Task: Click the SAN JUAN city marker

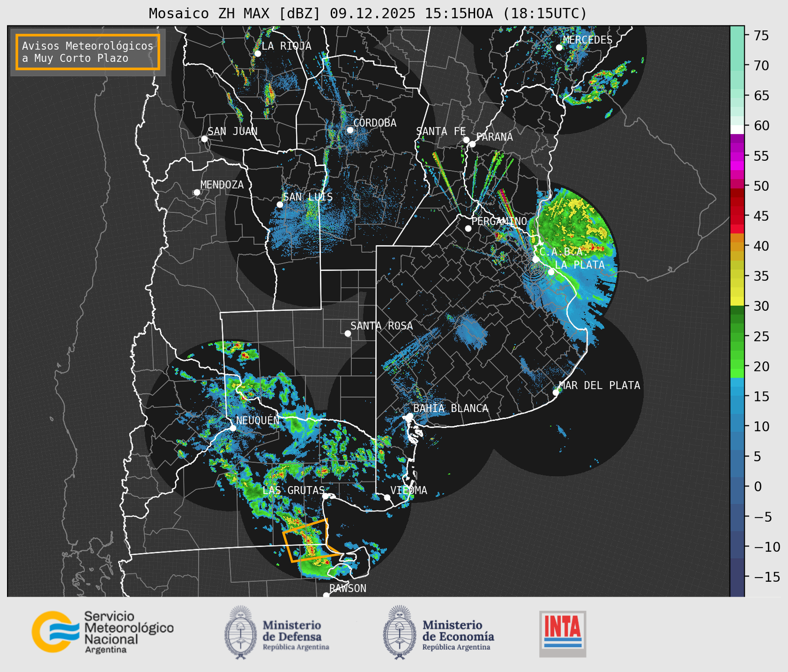Action: tap(204, 139)
